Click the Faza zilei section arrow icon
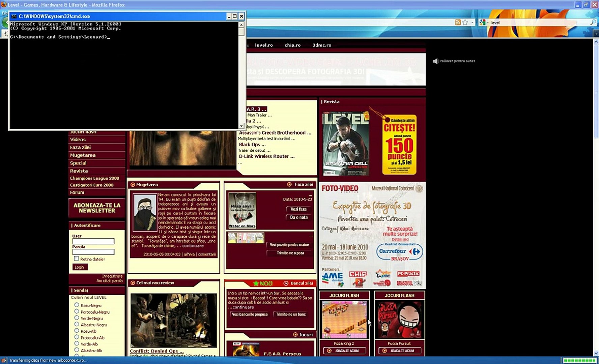 coord(289,184)
